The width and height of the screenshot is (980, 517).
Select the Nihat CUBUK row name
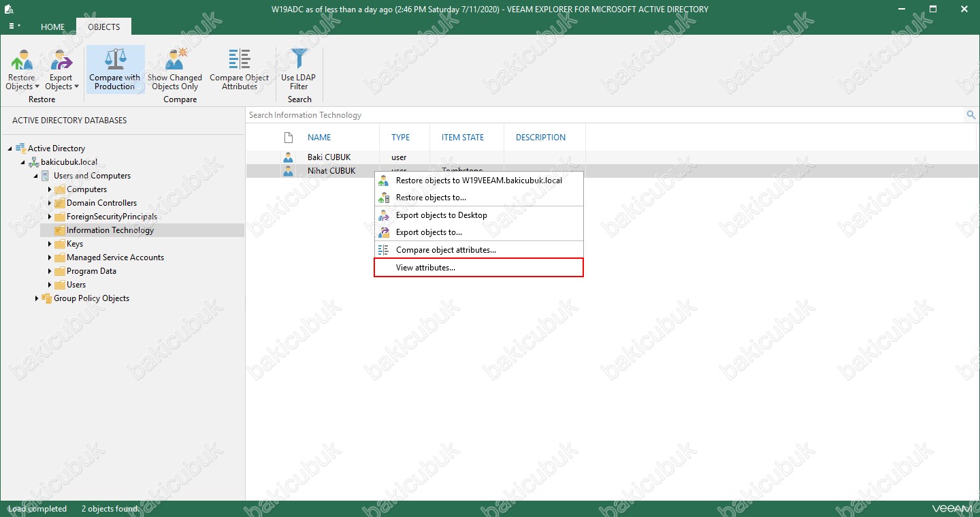(x=331, y=171)
